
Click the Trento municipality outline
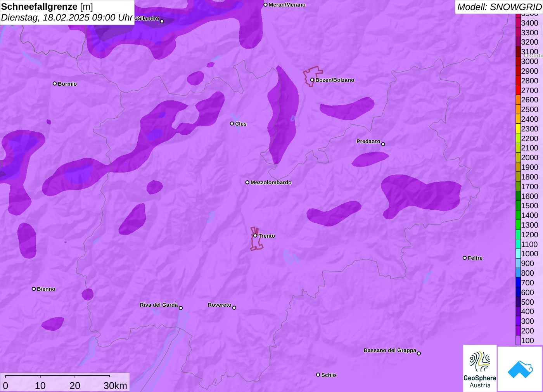tap(256, 238)
